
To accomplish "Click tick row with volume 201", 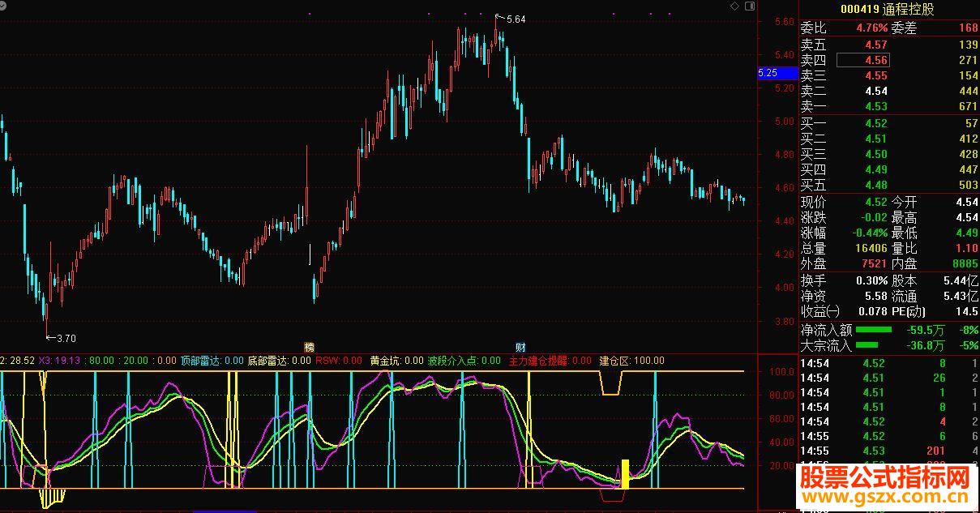I will pos(889,451).
